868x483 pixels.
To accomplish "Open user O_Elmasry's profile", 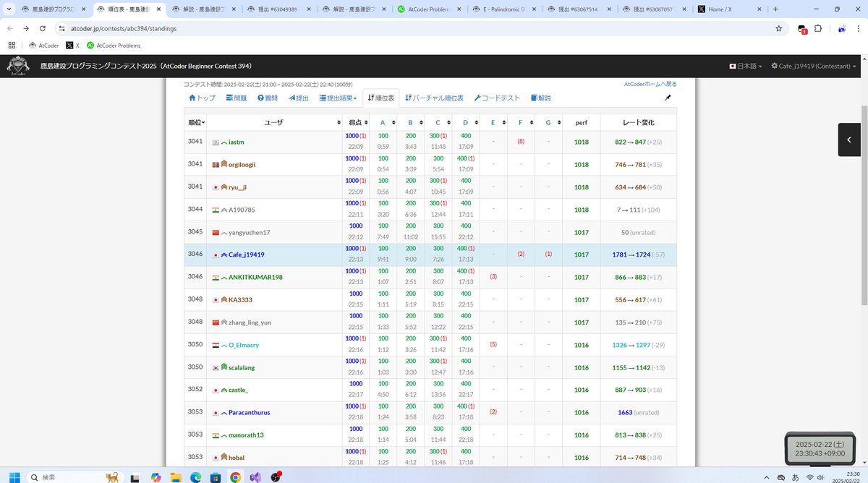I will pos(243,345).
